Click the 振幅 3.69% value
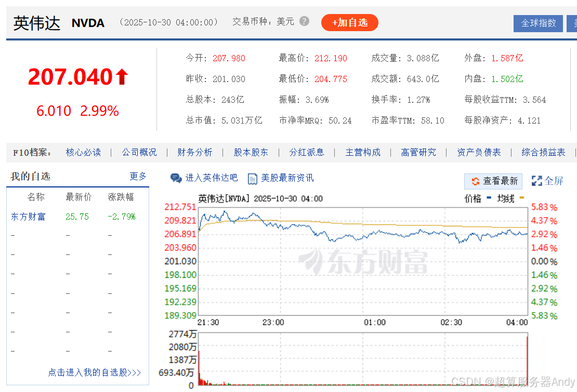Screen dimensions: 577x392 tap(317, 100)
